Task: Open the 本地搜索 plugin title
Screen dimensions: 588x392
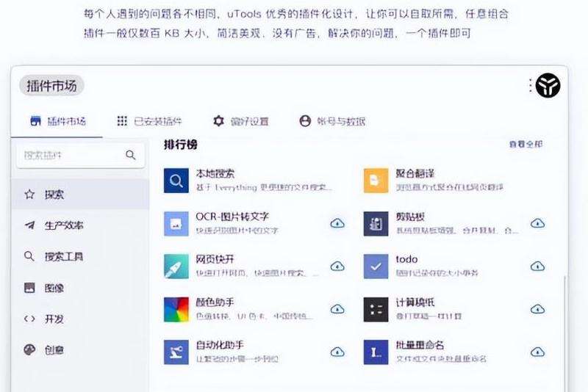Action: (x=215, y=173)
